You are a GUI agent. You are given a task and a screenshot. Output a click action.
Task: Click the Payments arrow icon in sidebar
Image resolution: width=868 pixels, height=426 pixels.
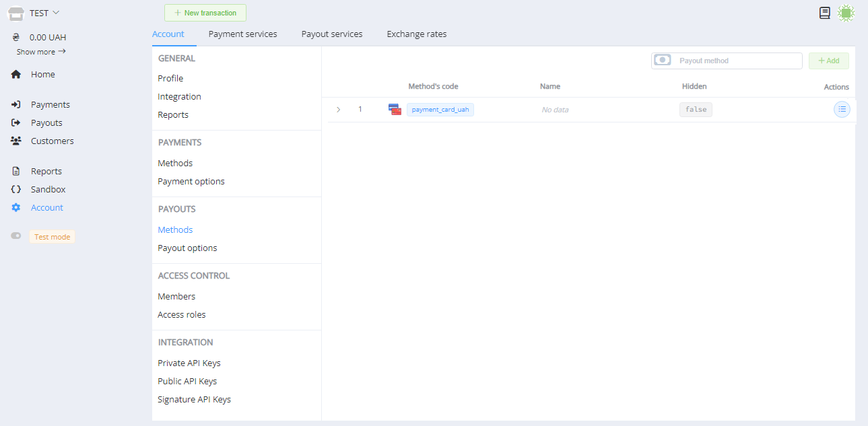(16, 105)
